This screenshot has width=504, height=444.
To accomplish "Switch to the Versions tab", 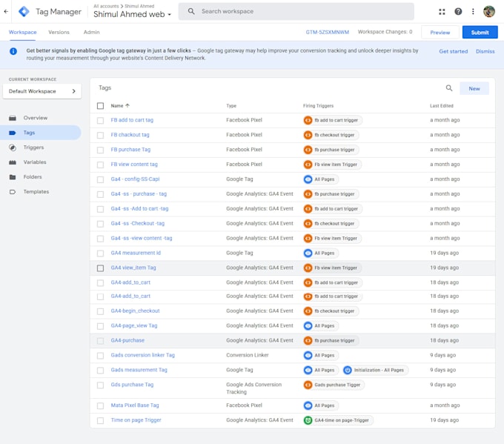I will 59,32.
